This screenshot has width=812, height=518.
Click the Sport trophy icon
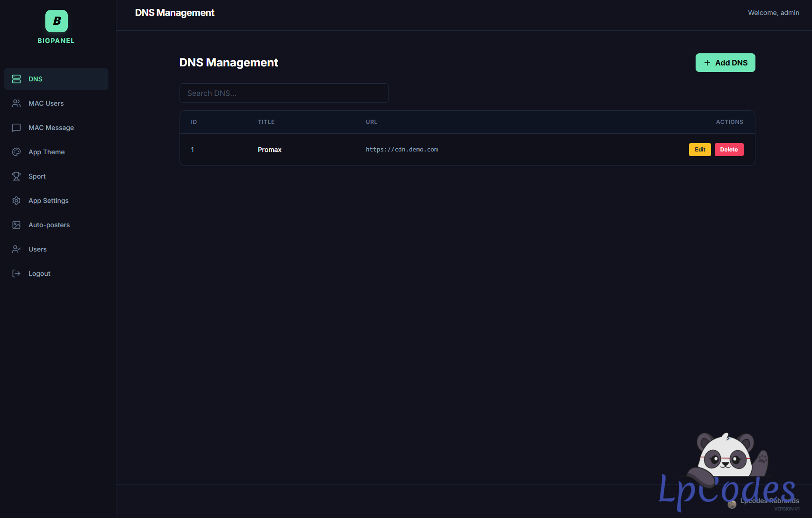(x=16, y=176)
